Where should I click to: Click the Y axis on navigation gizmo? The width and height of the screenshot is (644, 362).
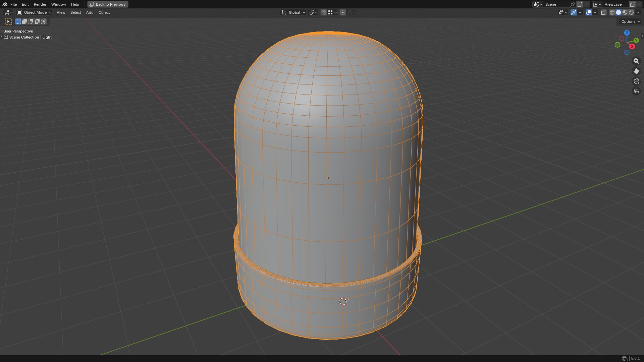pyautogui.click(x=636, y=41)
